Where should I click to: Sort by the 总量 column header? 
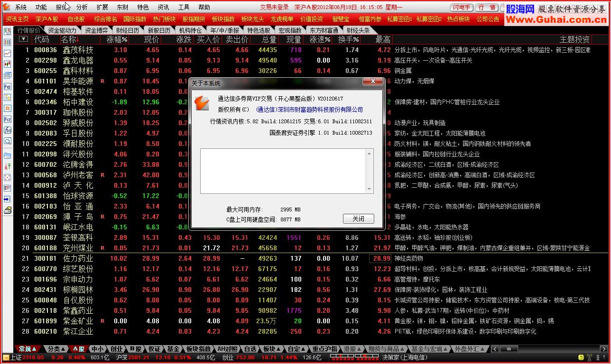(x=269, y=39)
